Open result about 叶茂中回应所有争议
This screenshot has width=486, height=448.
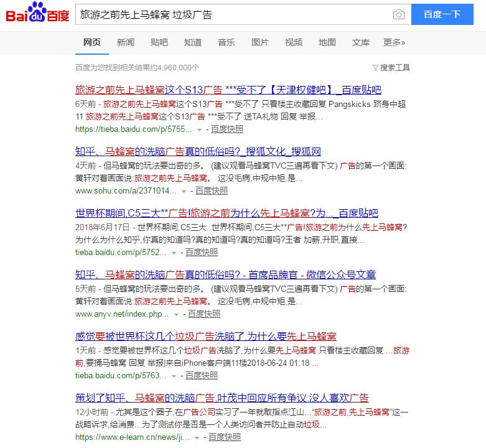(x=222, y=398)
